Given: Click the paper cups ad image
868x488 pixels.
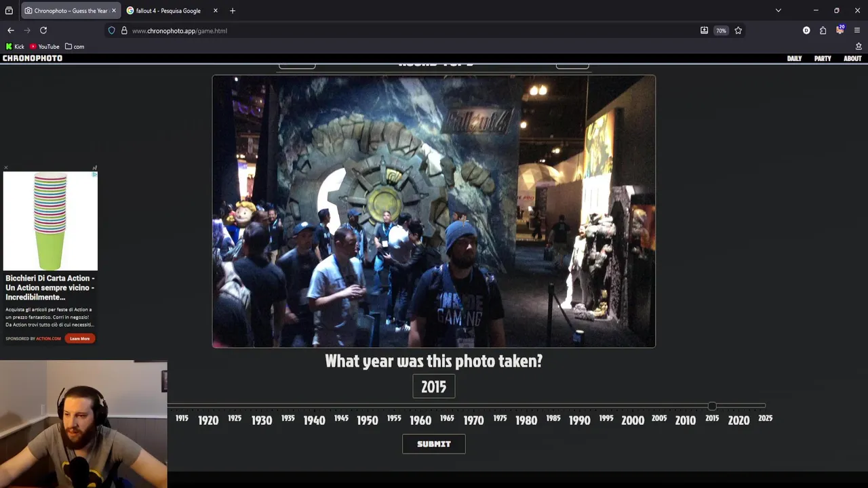Looking at the screenshot, I should coord(50,221).
